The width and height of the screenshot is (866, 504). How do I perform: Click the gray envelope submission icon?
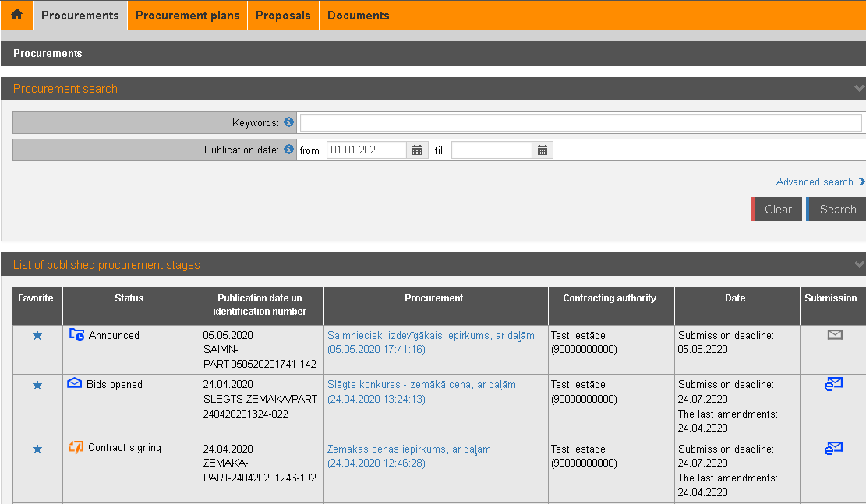pos(835,335)
